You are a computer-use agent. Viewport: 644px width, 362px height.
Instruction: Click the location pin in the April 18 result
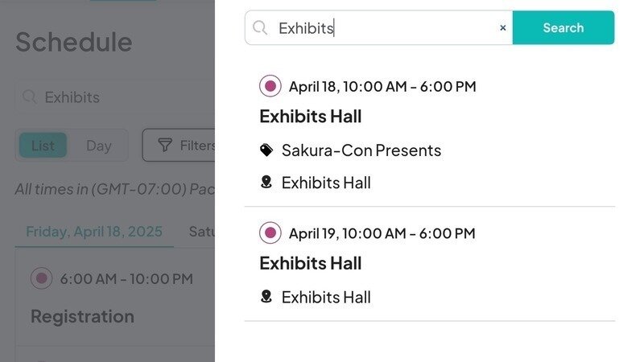point(266,183)
